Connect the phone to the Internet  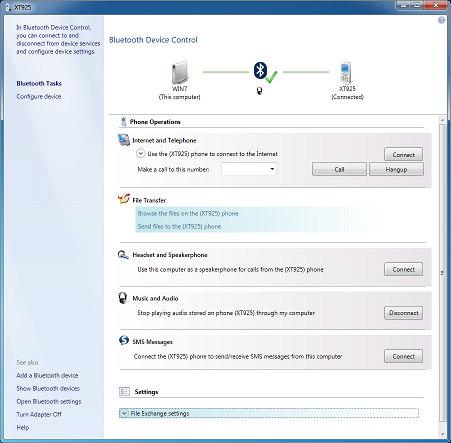403,155
